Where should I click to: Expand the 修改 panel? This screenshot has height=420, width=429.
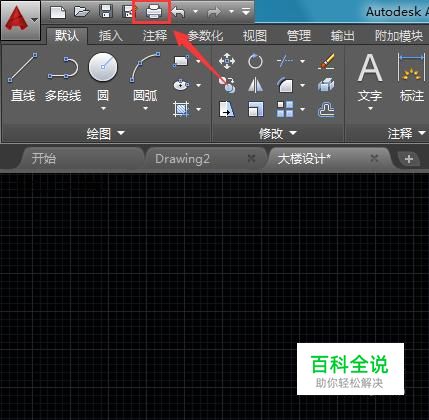tap(278, 133)
